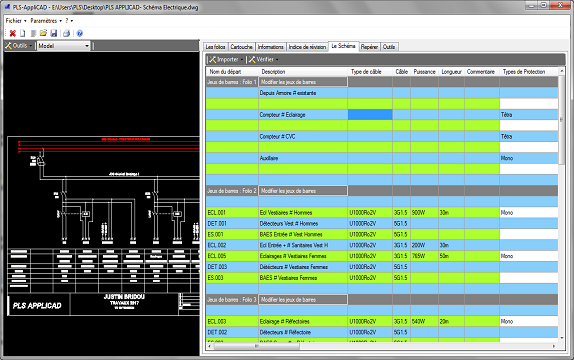Viewport: 574px width, 360px height.
Task: Select the Depuis Armoire # existante cell
Action: coord(303,93)
